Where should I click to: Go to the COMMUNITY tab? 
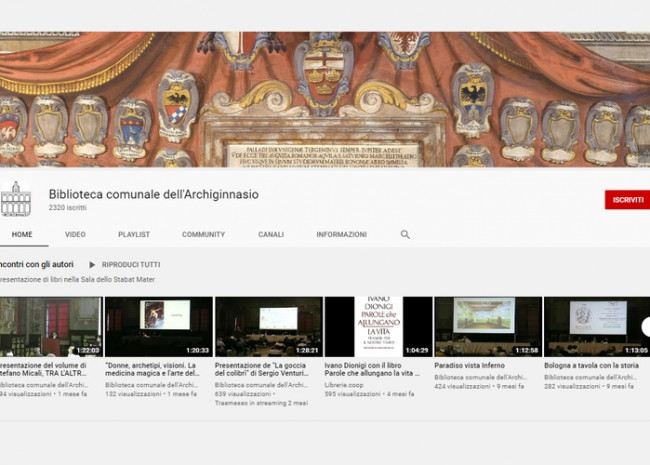[x=203, y=234]
